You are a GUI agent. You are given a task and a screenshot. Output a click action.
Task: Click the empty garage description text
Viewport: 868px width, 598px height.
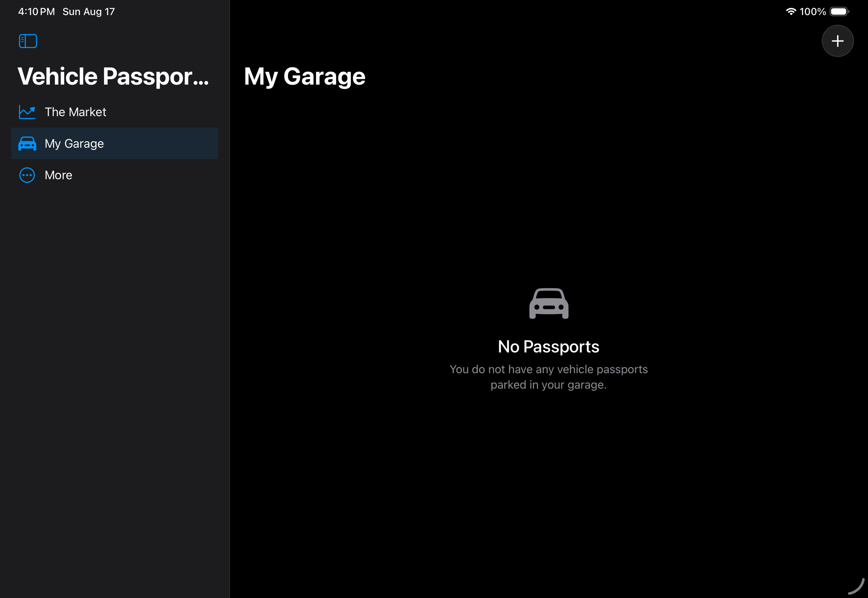[548, 377]
